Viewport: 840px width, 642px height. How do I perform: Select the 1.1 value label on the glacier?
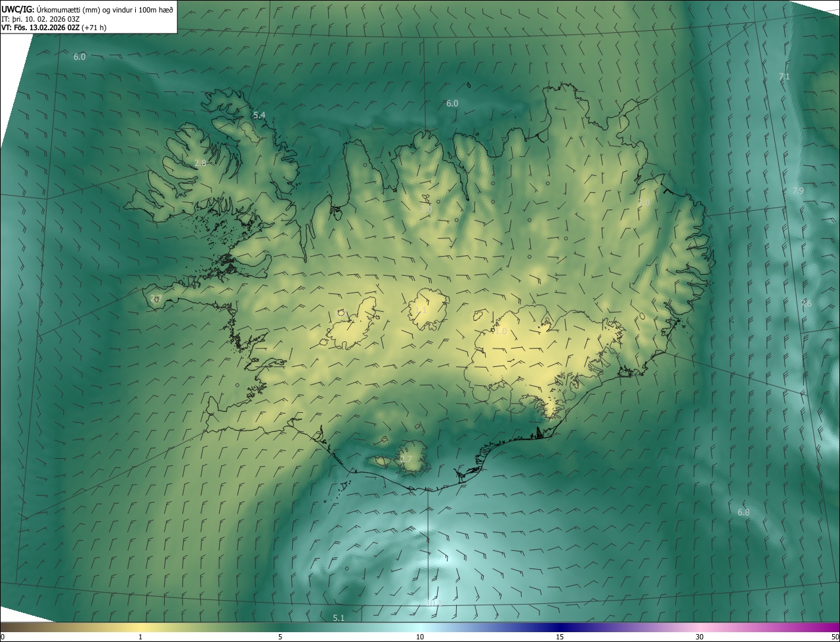click(421, 309)
